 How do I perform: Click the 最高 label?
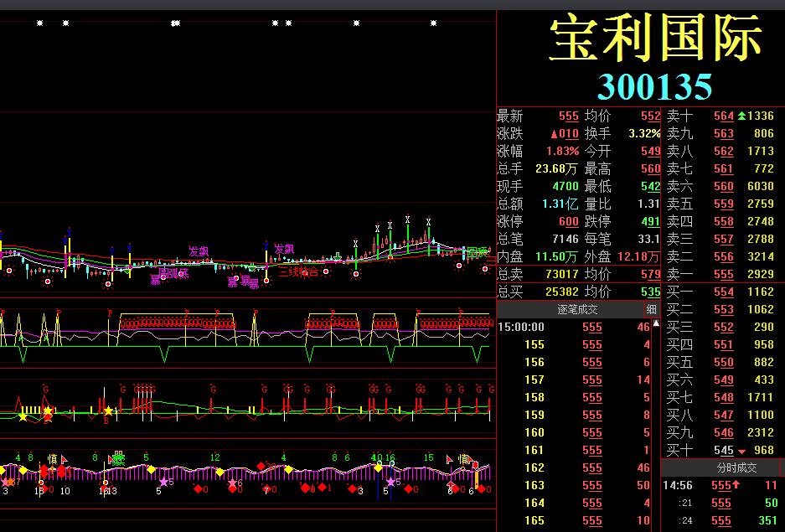598,168
